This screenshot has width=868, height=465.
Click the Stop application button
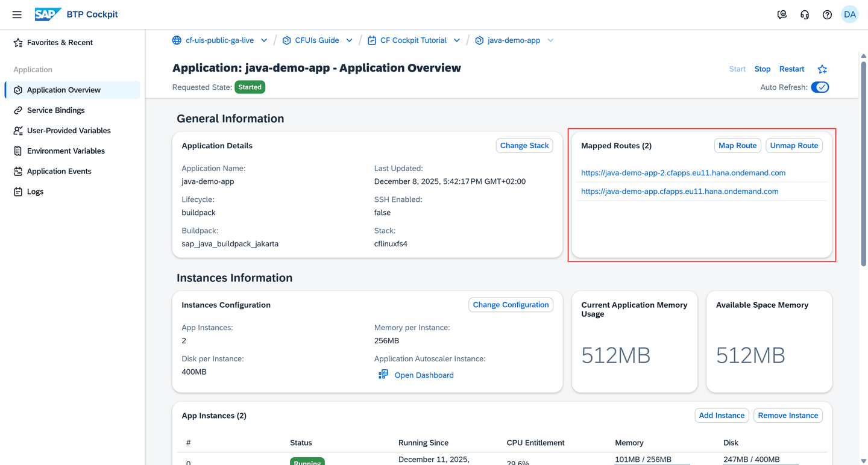(x=763, y=69)
